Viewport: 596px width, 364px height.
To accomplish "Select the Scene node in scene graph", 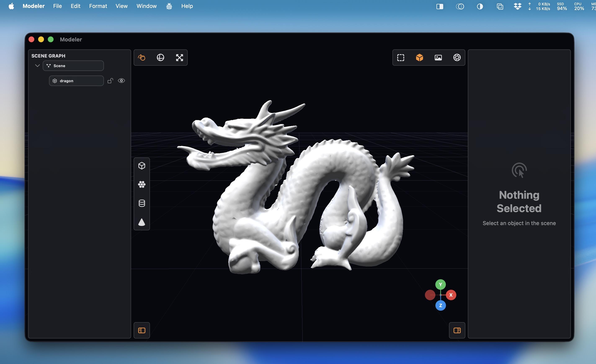I will pos(73,66).
